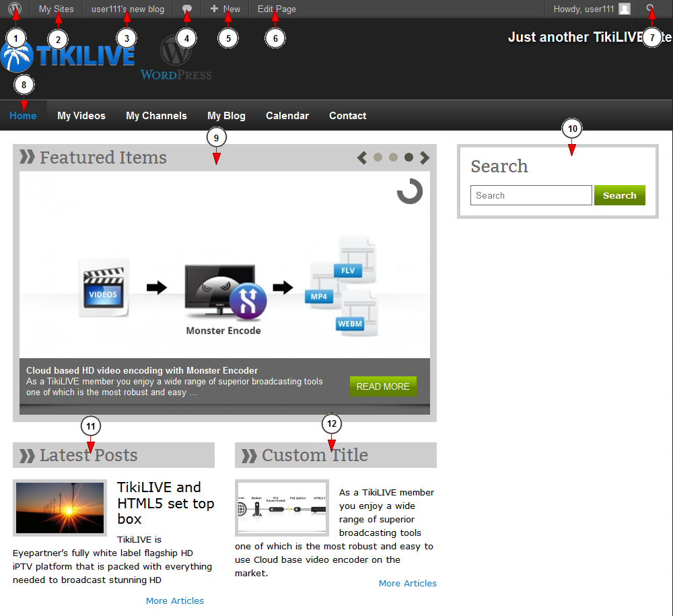Open More Articles under Latest Posts
The image size is (673, 616).
point(175,601)
